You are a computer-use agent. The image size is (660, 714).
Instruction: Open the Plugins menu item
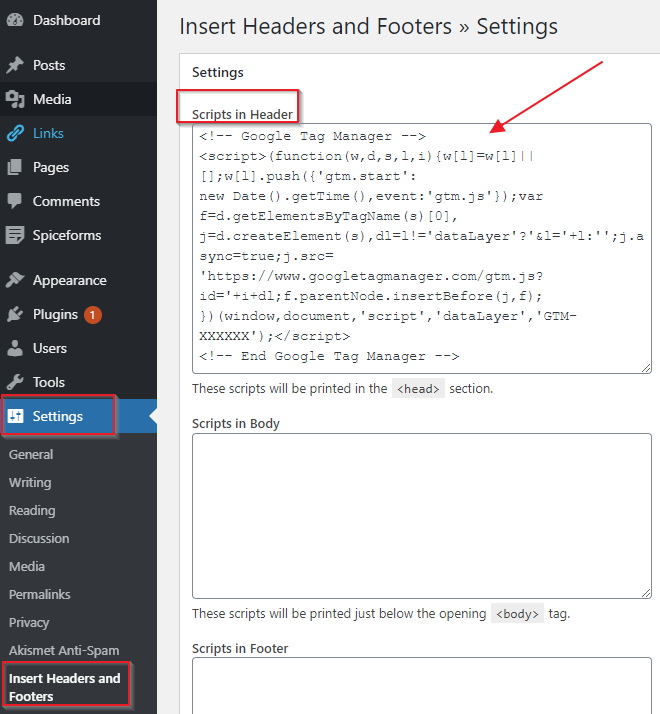(78, 315)
